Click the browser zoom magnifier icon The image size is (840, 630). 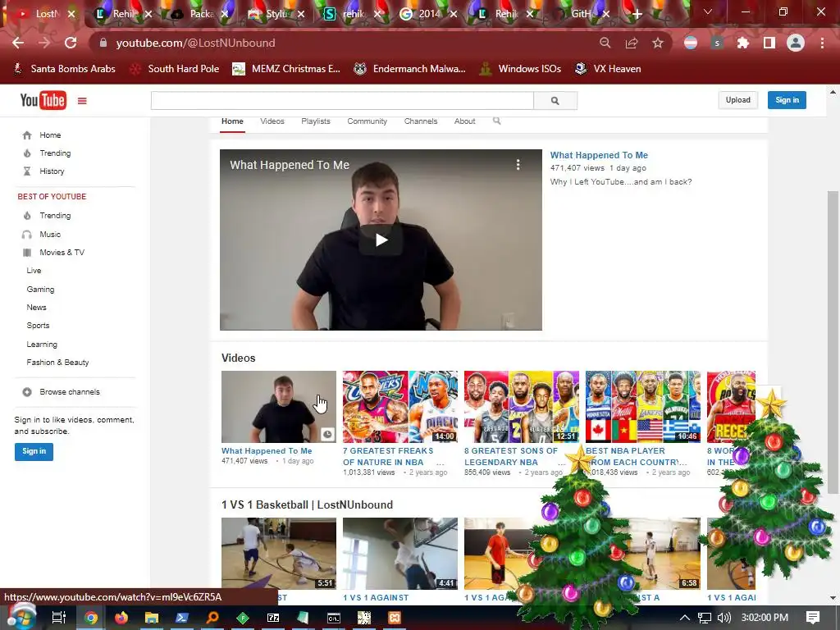pyautogui.click(x=605, y=43)
